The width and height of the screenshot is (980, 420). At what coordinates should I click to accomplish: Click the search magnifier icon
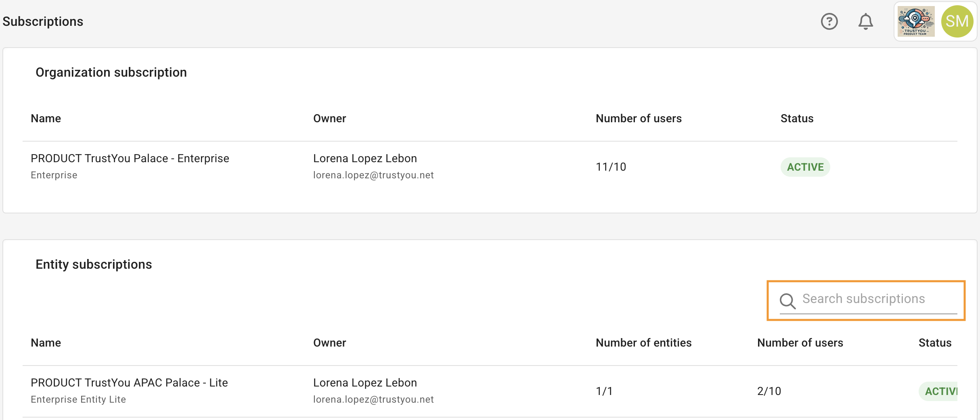click(x=787, y=301)
